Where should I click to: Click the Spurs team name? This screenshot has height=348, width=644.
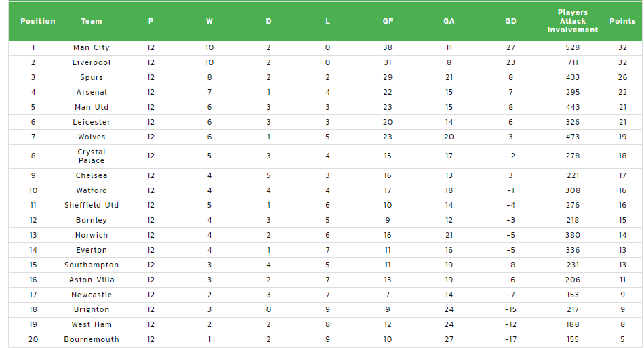[92, 77]
